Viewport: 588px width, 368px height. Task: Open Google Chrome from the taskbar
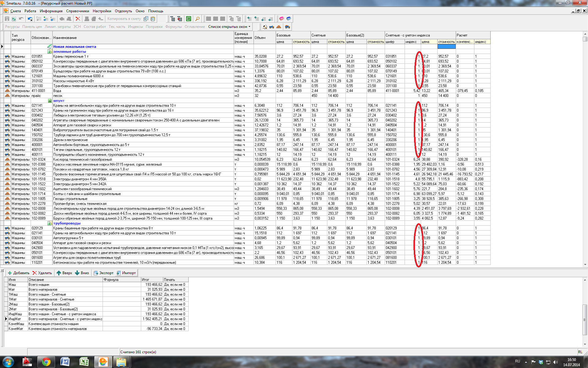click(x=46, y=362)
